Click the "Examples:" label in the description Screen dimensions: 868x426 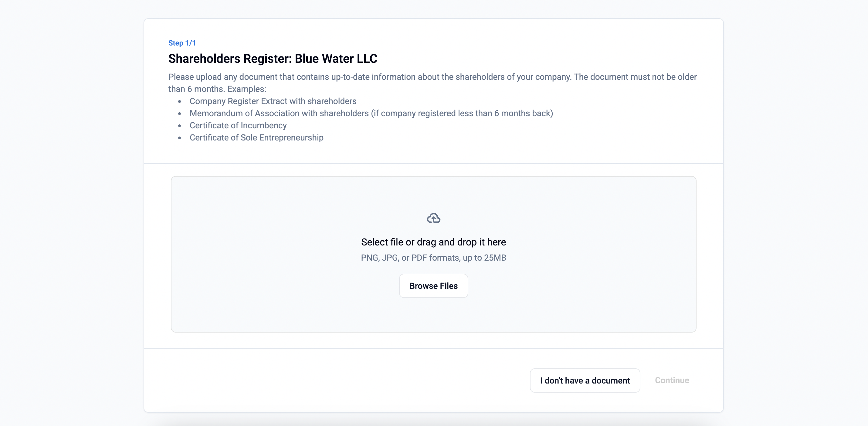[247, 89]
